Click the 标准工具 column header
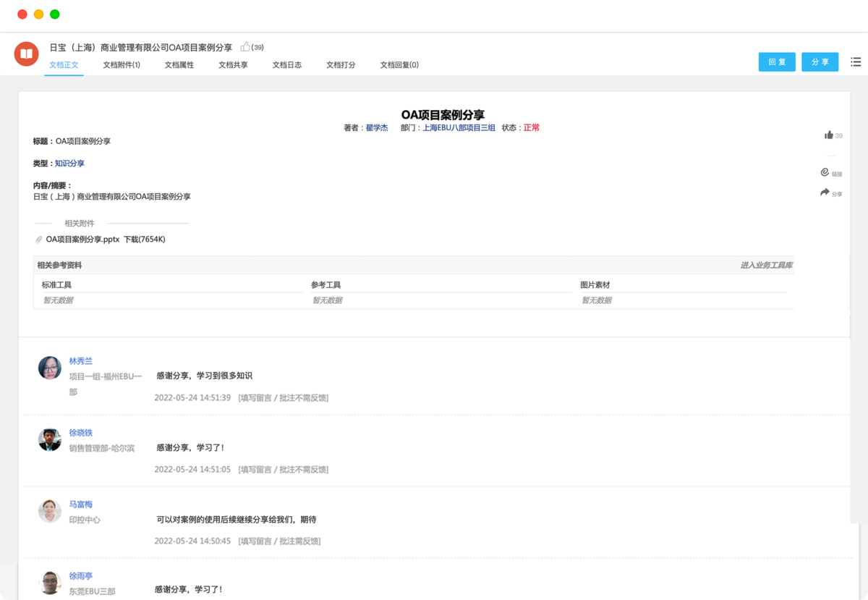 (56, 285)
